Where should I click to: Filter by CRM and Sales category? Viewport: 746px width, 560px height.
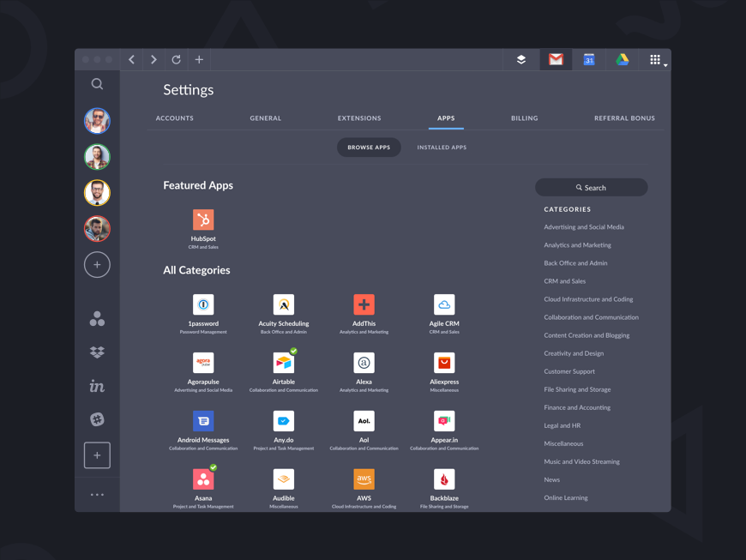565,281
